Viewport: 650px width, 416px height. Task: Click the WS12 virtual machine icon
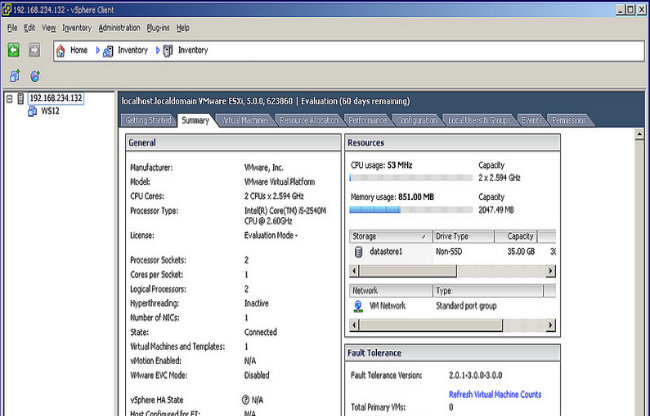click(x=32, y=111)
